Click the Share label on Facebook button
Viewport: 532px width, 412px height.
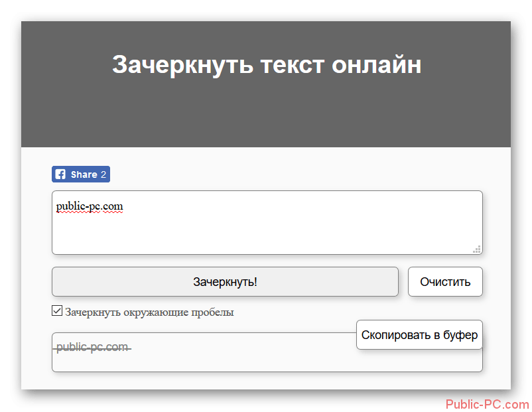click(x=84, y=174)
